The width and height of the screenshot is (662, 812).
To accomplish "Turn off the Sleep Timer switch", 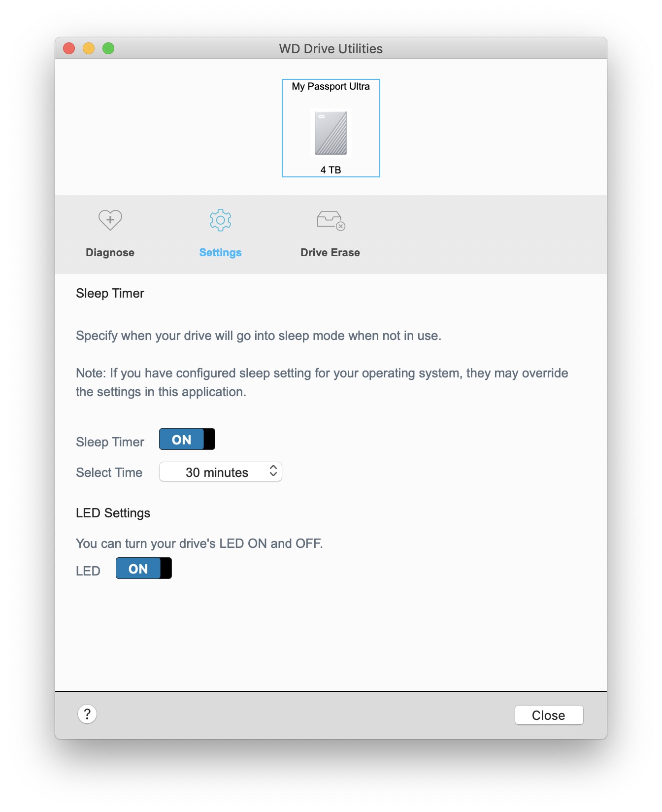I will point(187,439).
